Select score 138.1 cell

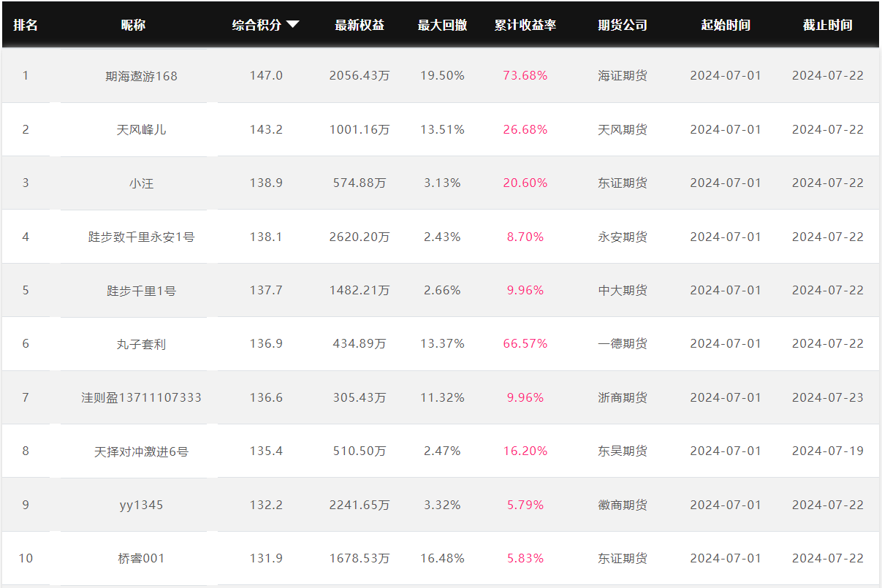click(x=266, y=237)
